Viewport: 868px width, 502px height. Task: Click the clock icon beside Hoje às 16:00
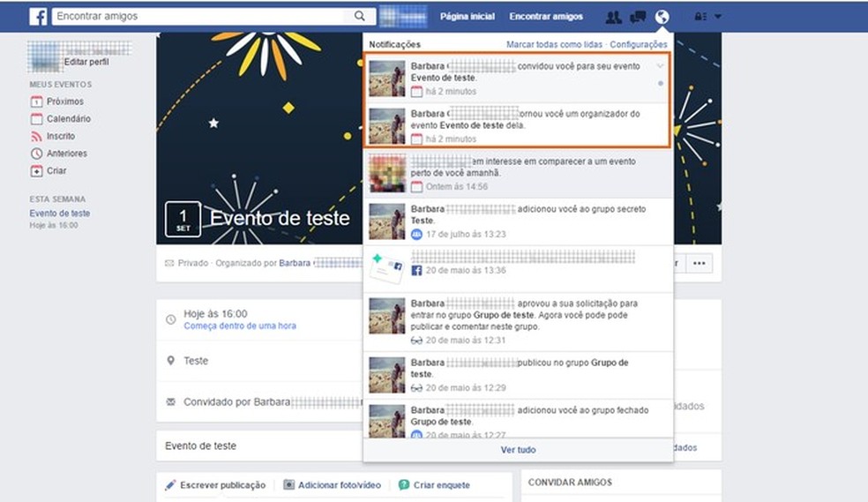coord(171,319)
